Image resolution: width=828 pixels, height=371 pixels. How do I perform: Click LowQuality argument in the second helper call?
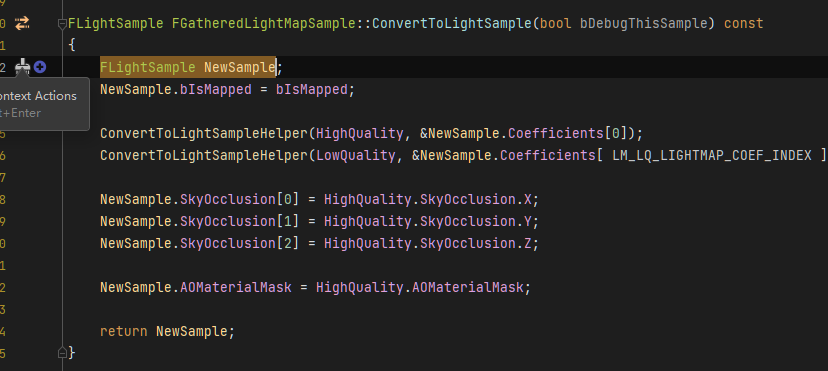click(355, 155)
